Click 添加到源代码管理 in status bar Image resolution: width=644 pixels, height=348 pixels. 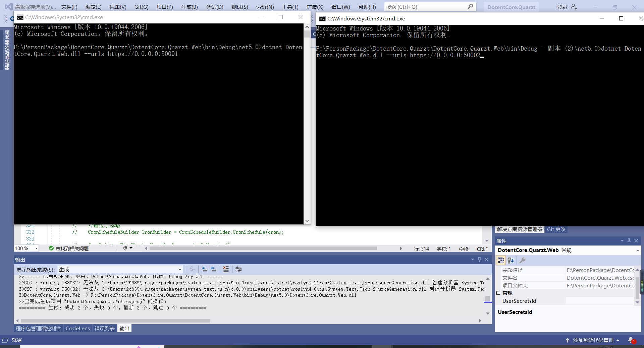click(x=593, y=340)
